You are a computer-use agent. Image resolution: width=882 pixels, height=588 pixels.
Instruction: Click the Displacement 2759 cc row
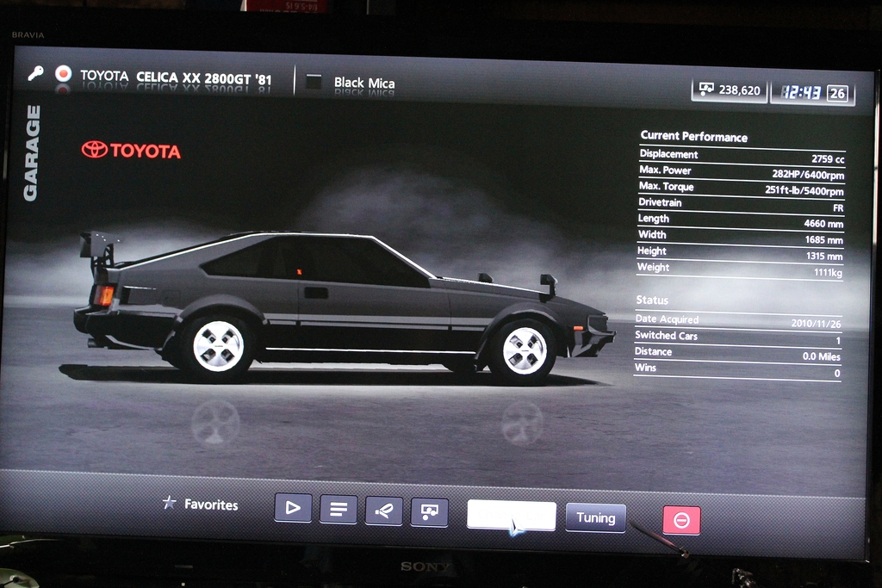(x=742, y=157)
